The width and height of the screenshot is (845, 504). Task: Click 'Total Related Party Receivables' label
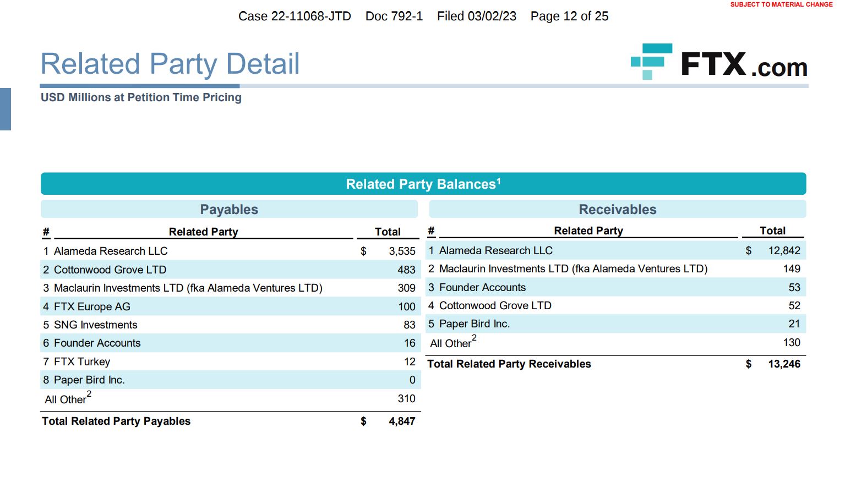point(509,364)
